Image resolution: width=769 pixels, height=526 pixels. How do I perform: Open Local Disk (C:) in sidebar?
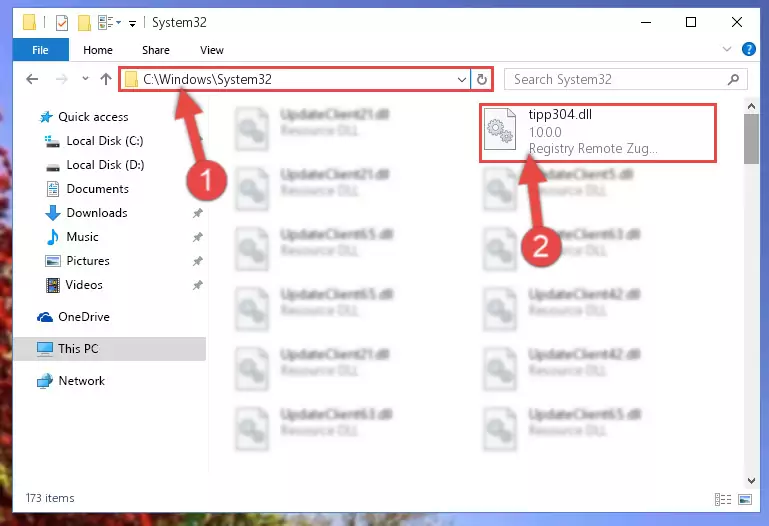point(104,141)
